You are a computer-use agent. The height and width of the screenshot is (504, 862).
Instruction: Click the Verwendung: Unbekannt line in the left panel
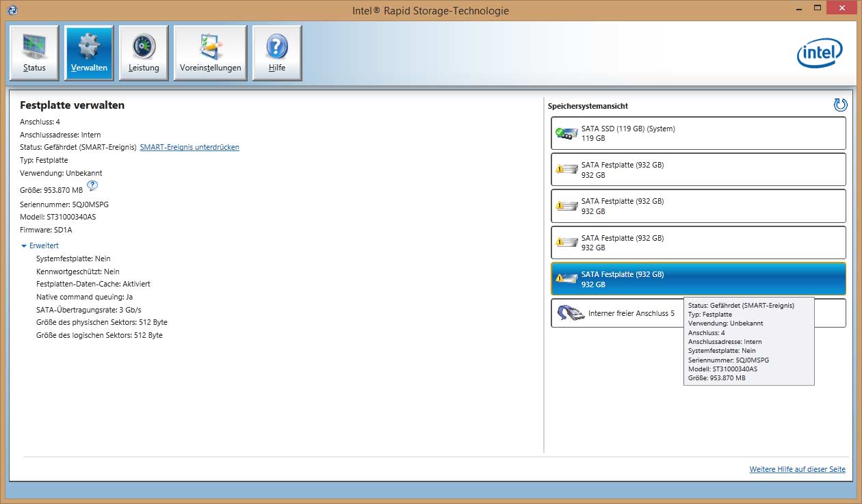tap(61, 173)
